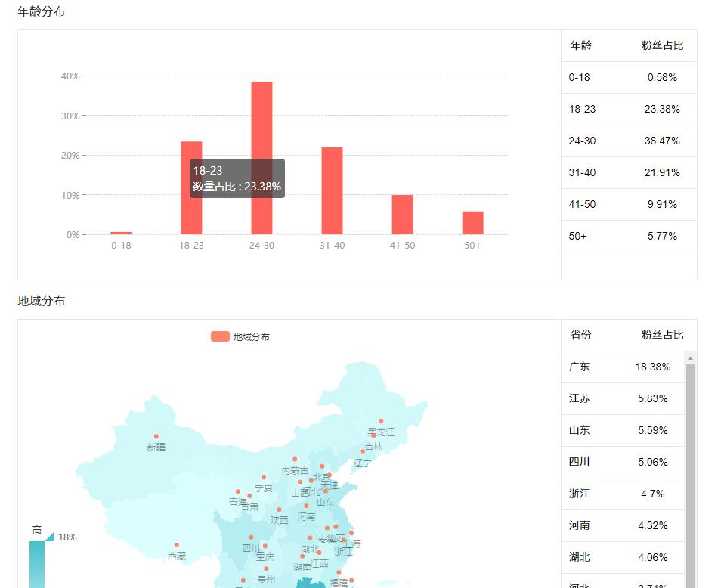
Task: Click the 省份 column header
Action: tap(579, 336)
